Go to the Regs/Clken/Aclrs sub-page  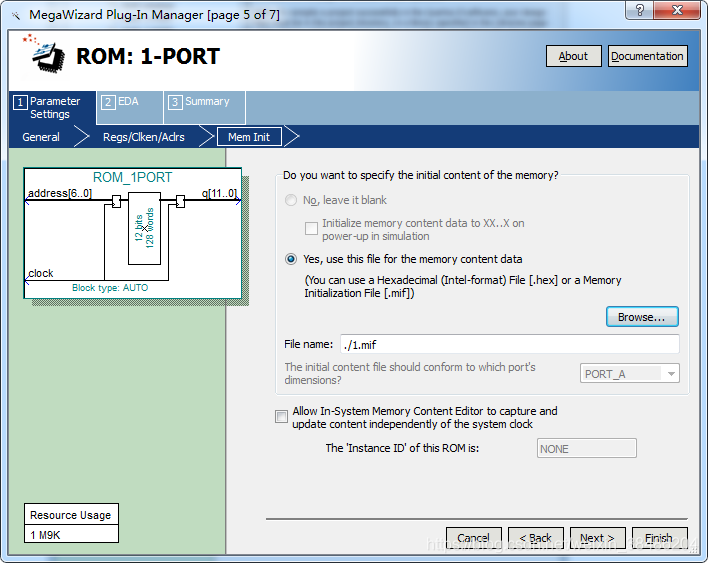click(144, 137)
